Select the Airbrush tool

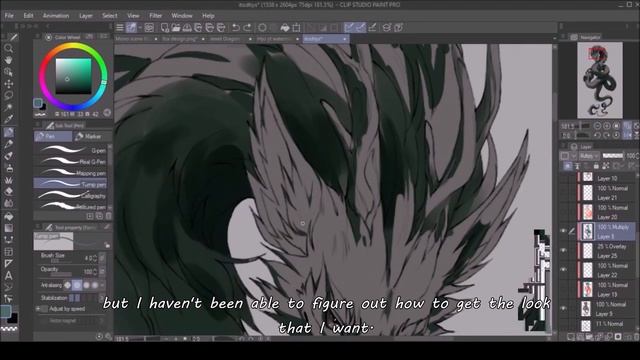tap(8, 168)
